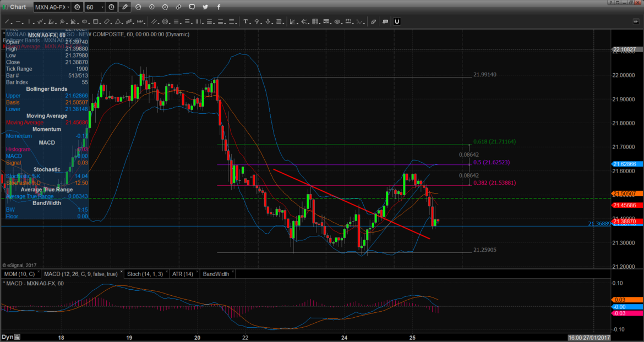644x342 pixels.
Task: Click the refresh chart circular icon
Action: coord(138,7)
